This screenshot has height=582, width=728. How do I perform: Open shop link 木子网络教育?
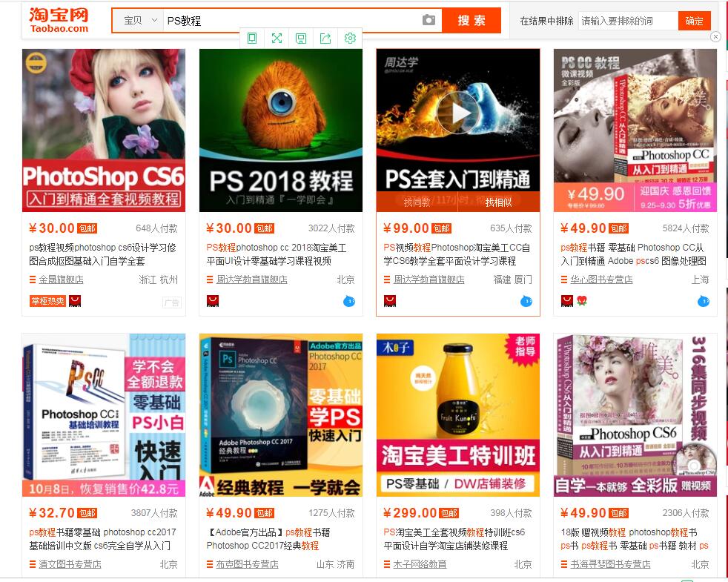(x=420, y=564)
